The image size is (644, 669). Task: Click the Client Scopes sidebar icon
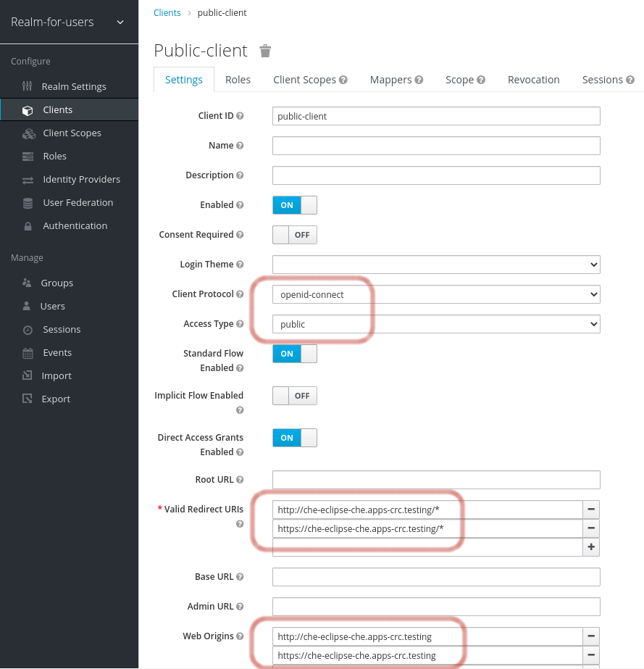28,133
